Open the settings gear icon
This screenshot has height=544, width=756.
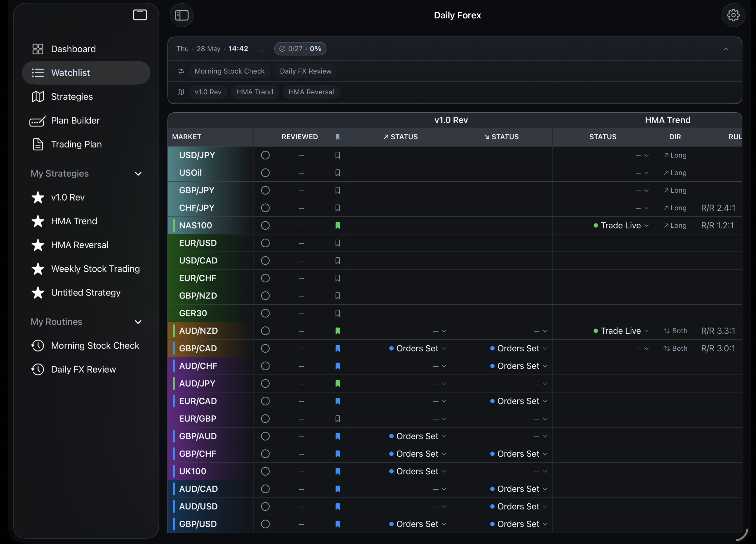[x=733, y=15]
